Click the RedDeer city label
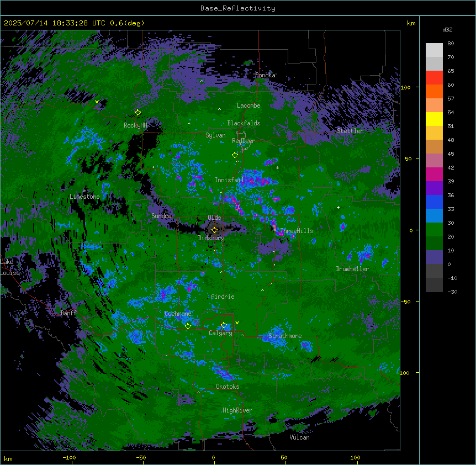This screenshot has height=465, width=476. (x=244, y=141)
